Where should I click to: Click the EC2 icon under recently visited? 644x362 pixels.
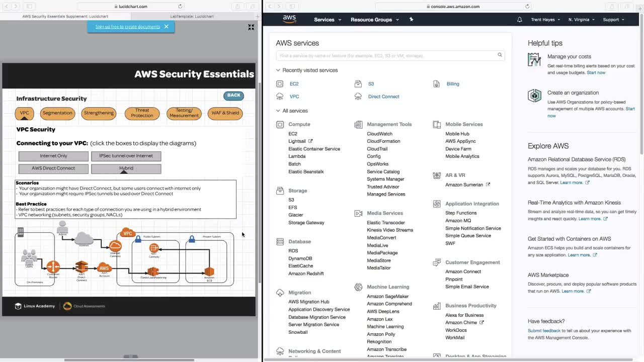(280, 84)
